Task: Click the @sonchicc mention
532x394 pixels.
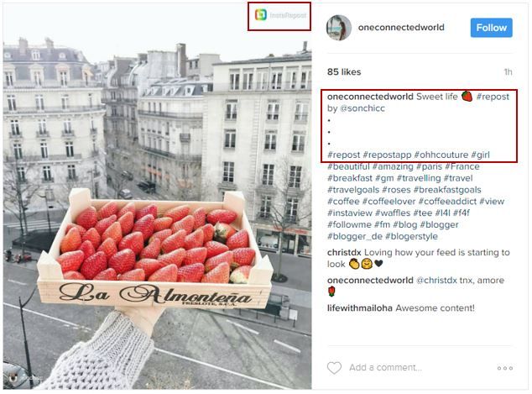Action: [362, 108]
